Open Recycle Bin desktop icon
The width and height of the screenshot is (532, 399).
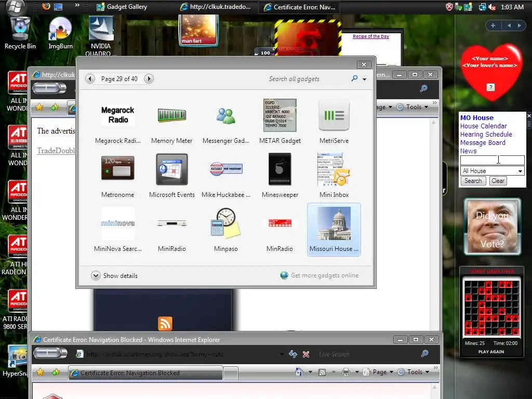click(20, 33)
